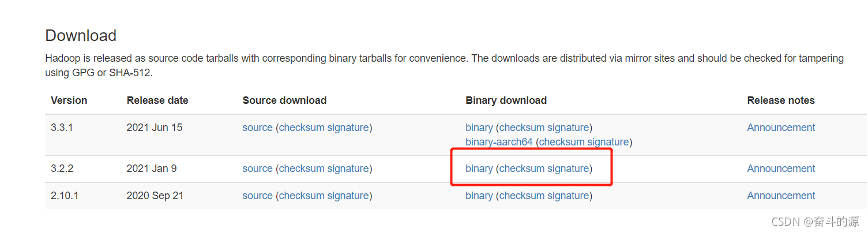
Task: Download the 2.10.1 binary tarball
Action: tap(479, 196)
